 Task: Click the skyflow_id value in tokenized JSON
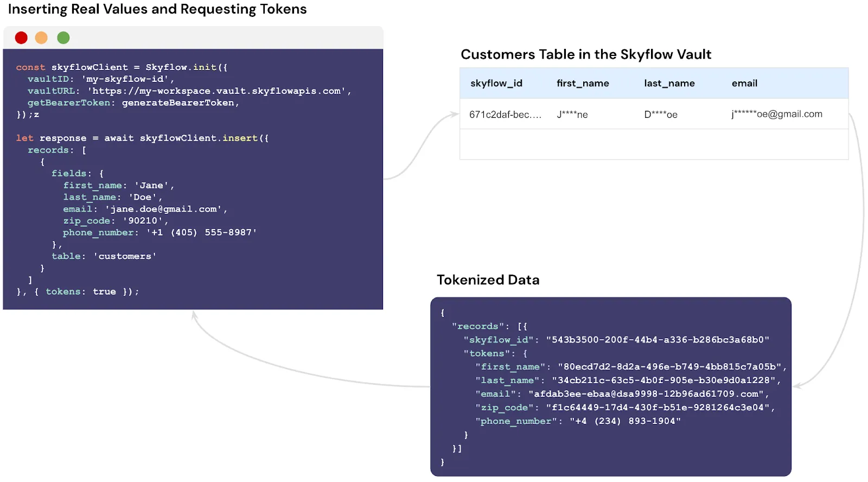tap(657, 340)
